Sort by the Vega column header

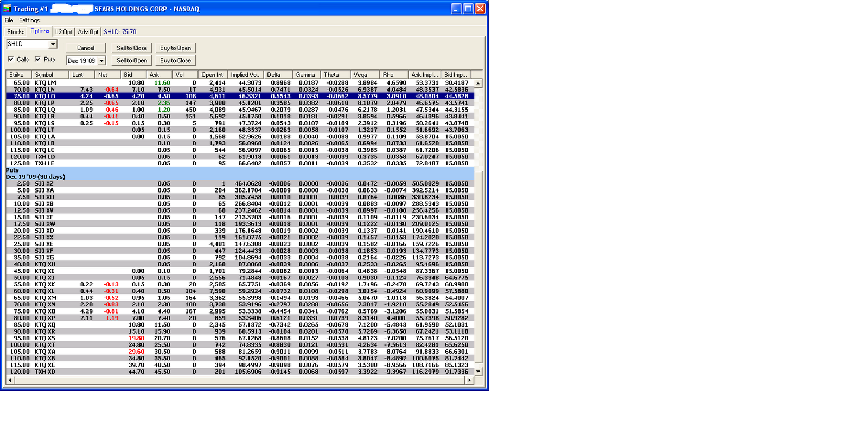tap(365, 75)
